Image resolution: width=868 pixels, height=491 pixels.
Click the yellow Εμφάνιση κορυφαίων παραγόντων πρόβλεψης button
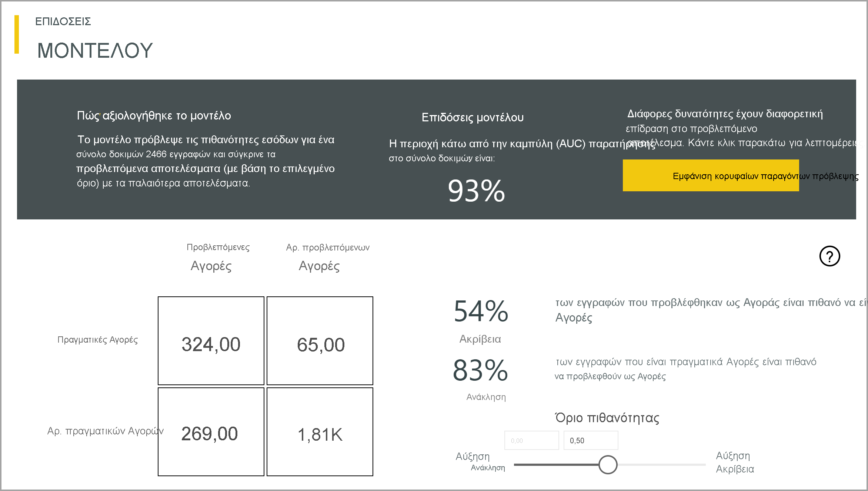[711, 175]
